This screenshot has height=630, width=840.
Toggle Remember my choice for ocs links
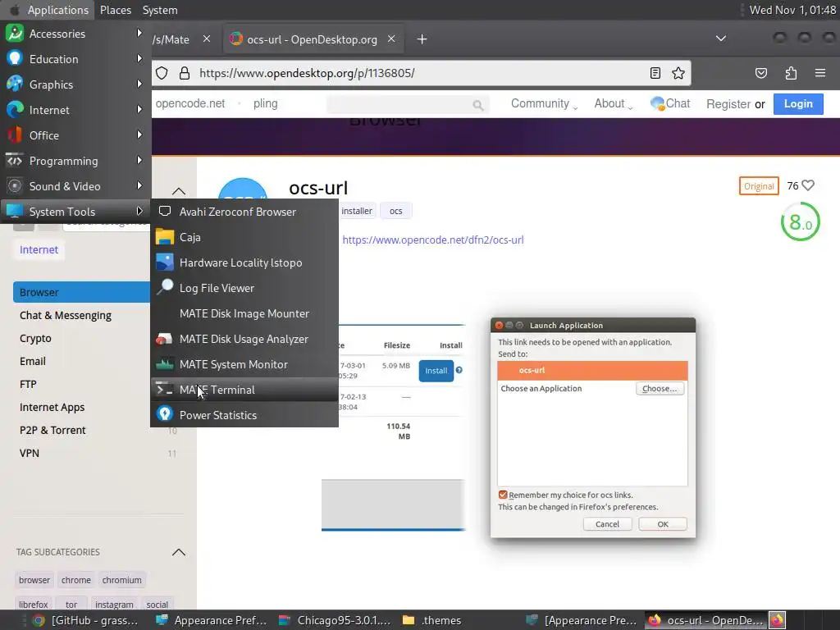(x=503, y=495)
